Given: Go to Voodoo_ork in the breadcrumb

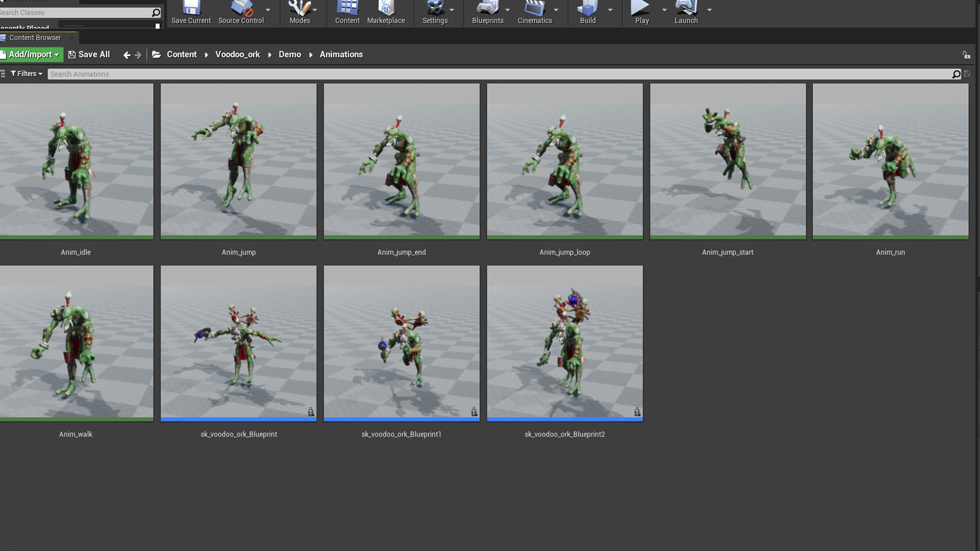Looking at the screenshot, I should tap(237, 55).
